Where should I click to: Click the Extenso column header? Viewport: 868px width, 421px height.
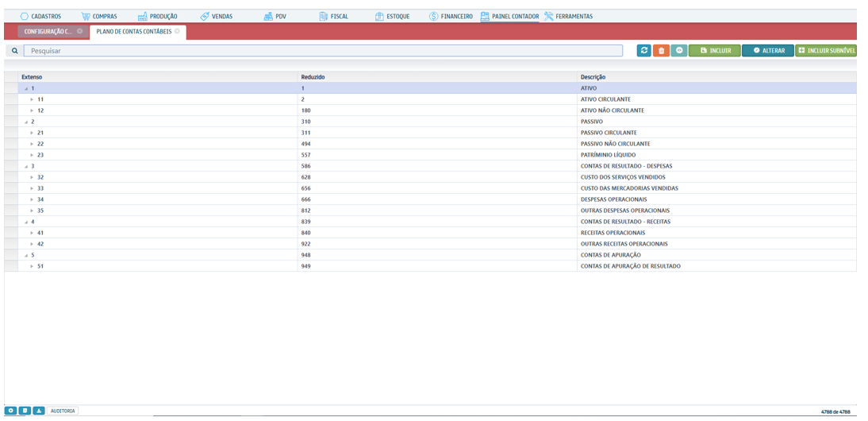158,77
